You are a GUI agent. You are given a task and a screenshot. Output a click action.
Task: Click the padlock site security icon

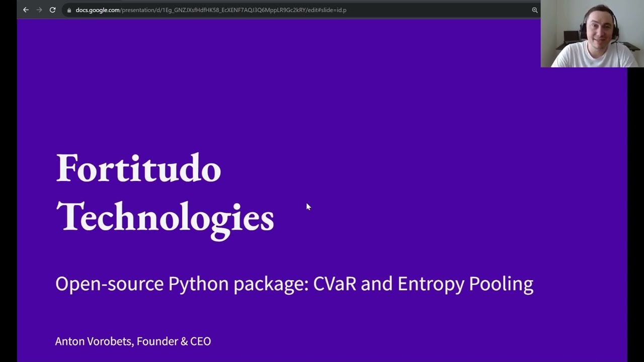point(69,10)
